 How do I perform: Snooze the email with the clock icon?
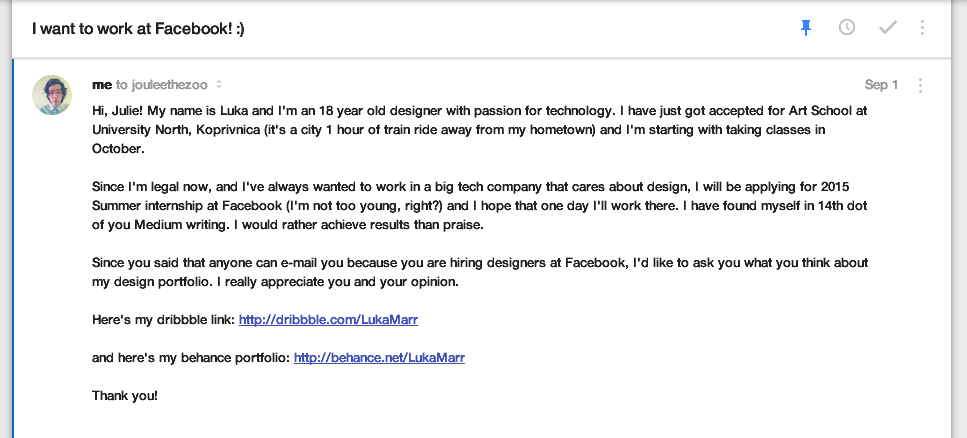pyautogui.click(x=847, y=27)
